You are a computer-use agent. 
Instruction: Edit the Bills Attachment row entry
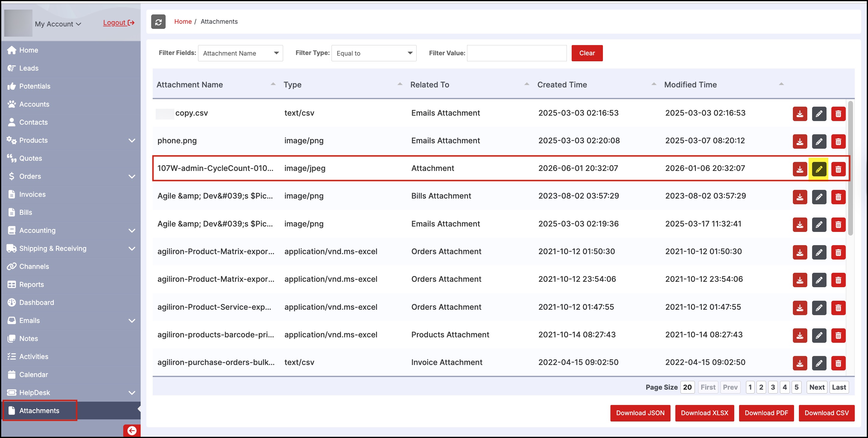[818, 197]
